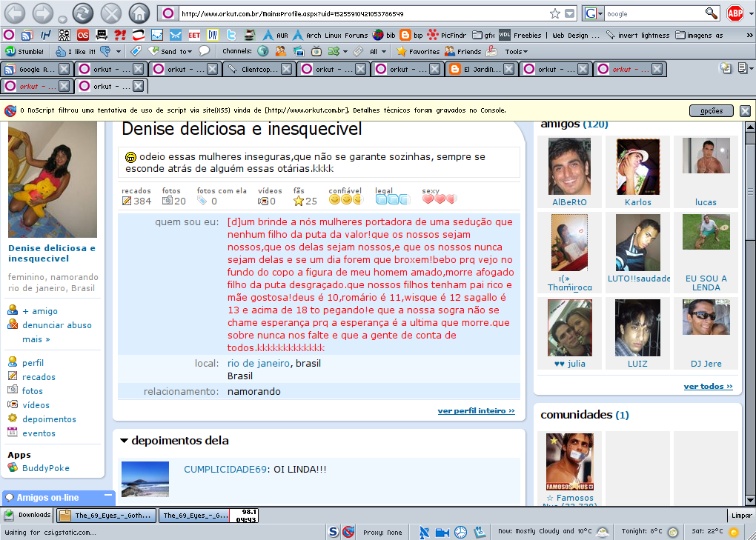Open the fotos sidebar item
This screenshot has height=540, width=756.
click(33, 390)
